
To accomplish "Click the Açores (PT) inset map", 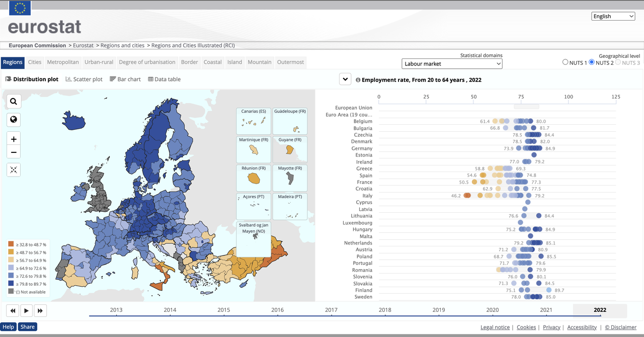I will pyautogui.click(x=254, y=206).
